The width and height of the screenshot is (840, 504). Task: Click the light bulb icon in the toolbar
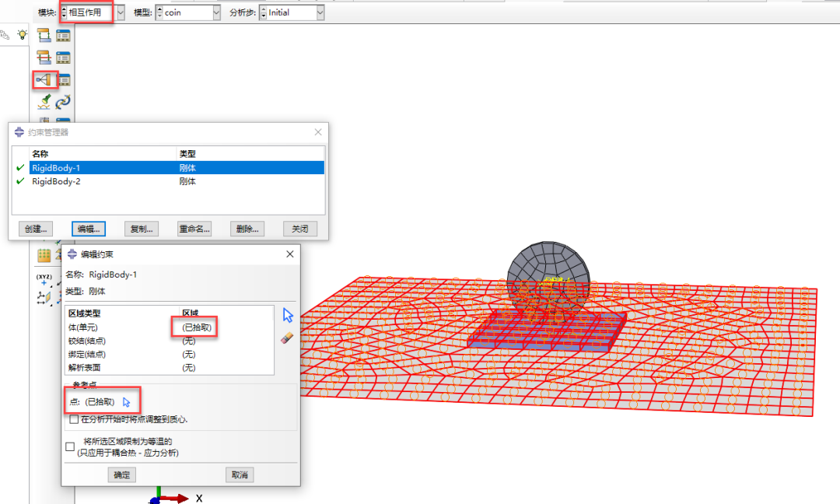(x=22, y=35)
